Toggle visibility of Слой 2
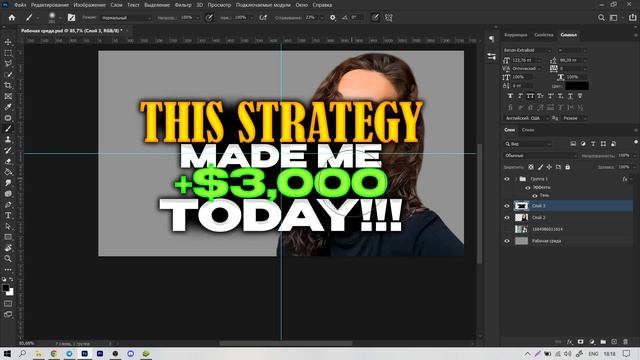 507,218
